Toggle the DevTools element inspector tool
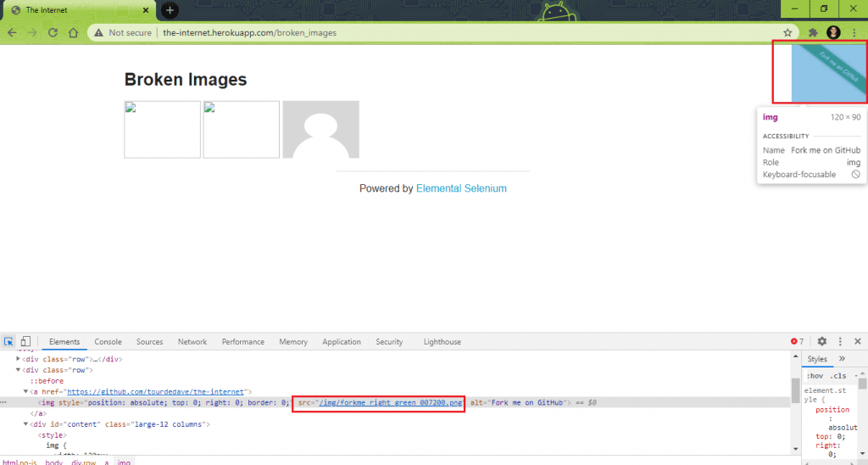 click(x=8, y=341)
